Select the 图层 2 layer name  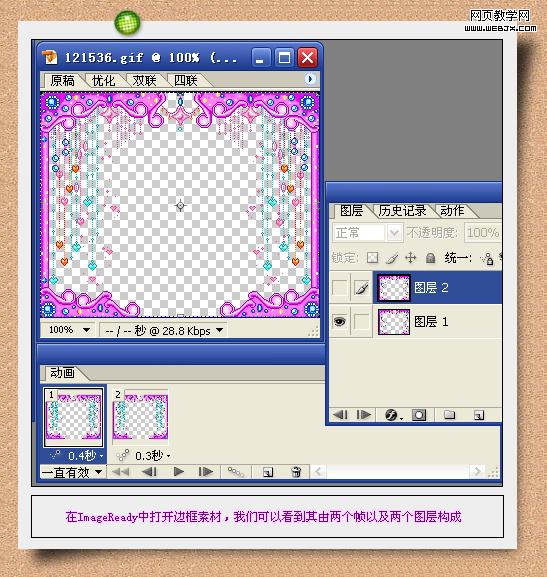(x=431, y=288)
